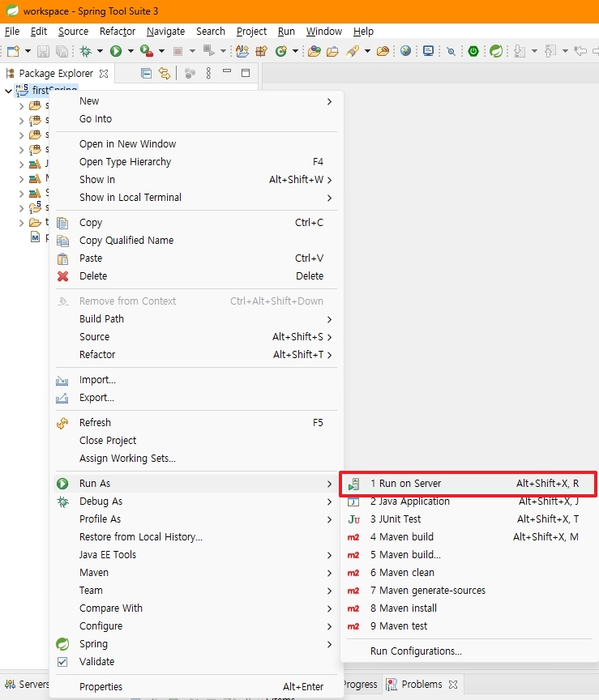Image resolution: width=599 pixels, height=700 pixels.
Task: Click the New Java Class toolbar icon
Action: (x=281, y=51)
